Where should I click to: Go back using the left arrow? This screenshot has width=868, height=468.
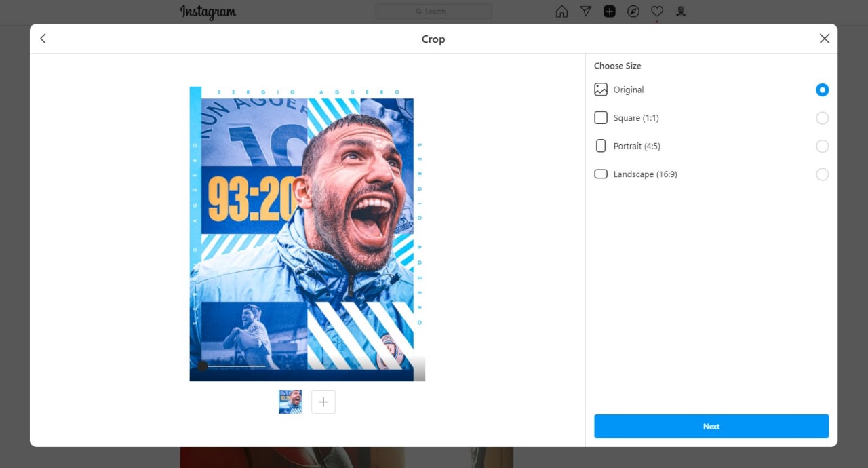point(43,39)
